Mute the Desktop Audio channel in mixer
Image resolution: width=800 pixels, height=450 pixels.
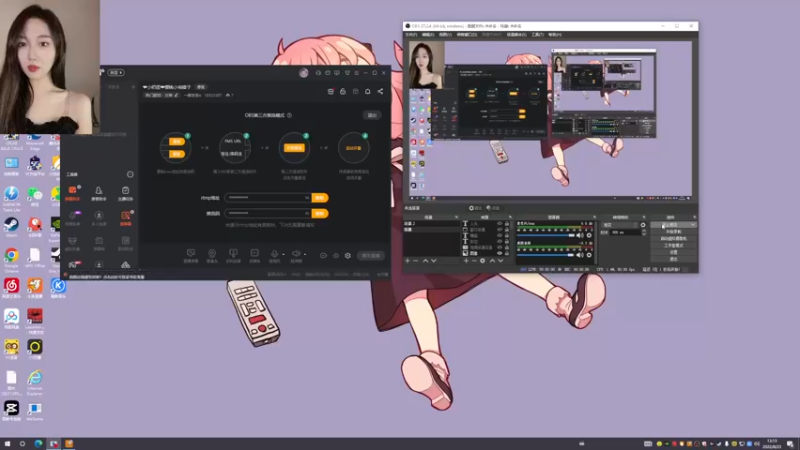(580, 255)
